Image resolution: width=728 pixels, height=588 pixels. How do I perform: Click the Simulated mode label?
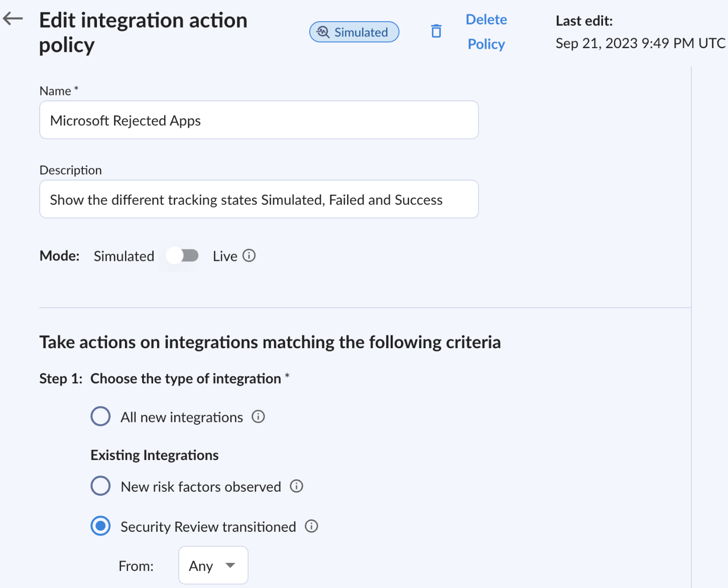point(124,256)
